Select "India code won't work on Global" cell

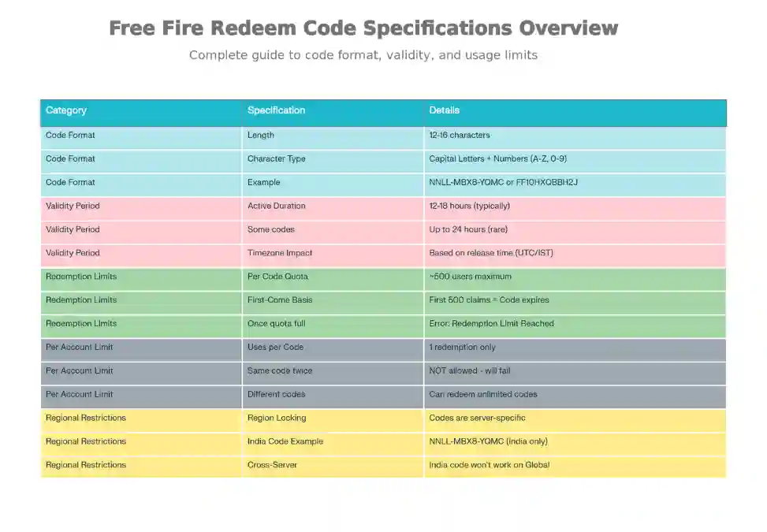click(x=489, y=466)
